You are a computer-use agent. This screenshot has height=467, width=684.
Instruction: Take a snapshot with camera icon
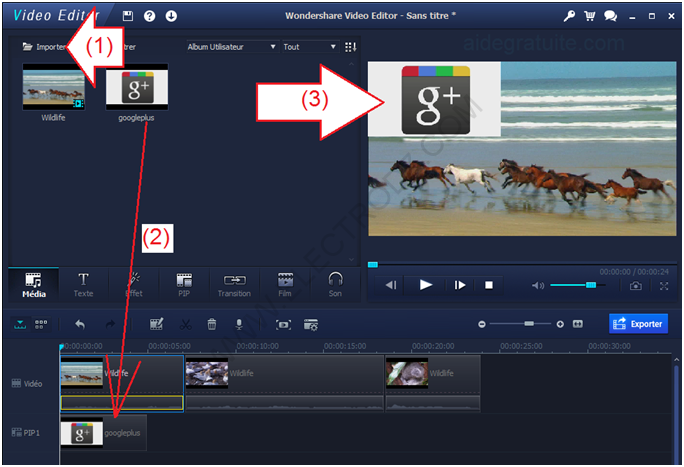point(636,286)
